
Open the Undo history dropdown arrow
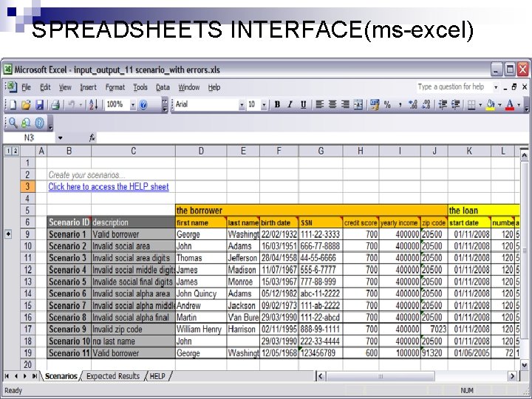pyautogui.click(x=81, y=105)
